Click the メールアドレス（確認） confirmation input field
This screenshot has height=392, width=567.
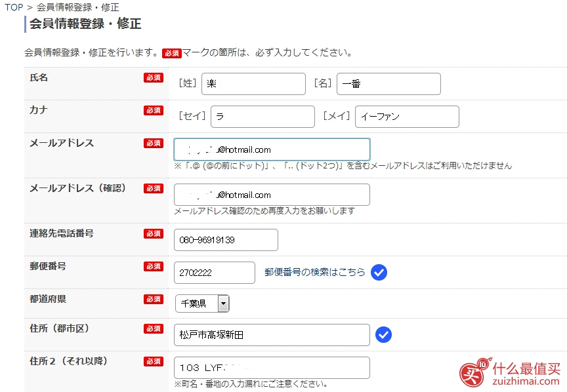click(x=272, y=195)
